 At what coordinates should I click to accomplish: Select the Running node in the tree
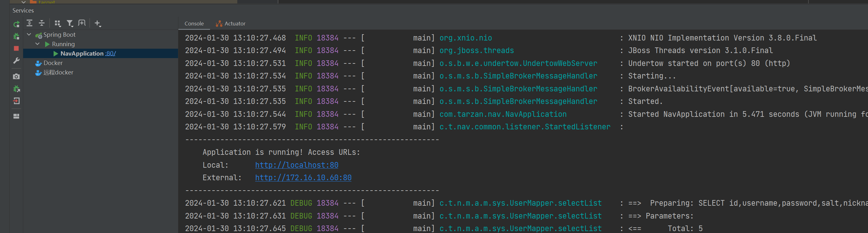pos(63,44)
